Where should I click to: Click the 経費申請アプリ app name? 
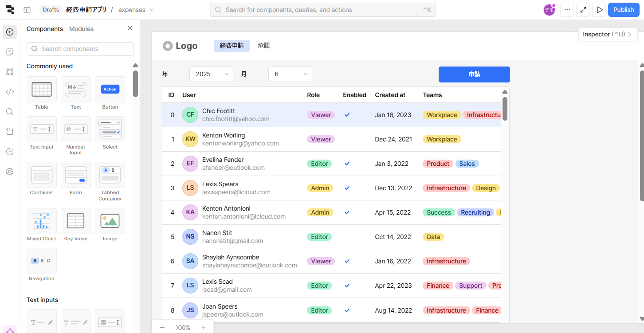pyautogui.click(x=86, y=10)
